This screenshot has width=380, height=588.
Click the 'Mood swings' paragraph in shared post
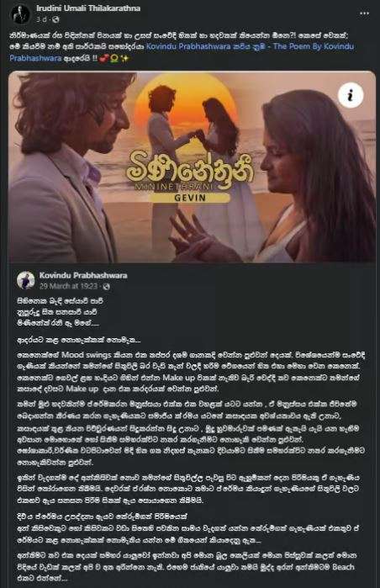[191, 372]
